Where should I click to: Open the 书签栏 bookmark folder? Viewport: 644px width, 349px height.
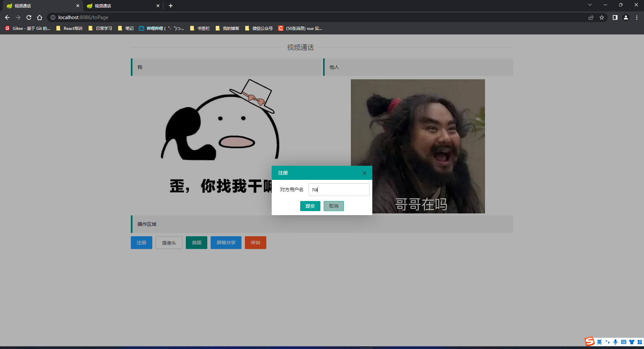click(x=200, y=29)
